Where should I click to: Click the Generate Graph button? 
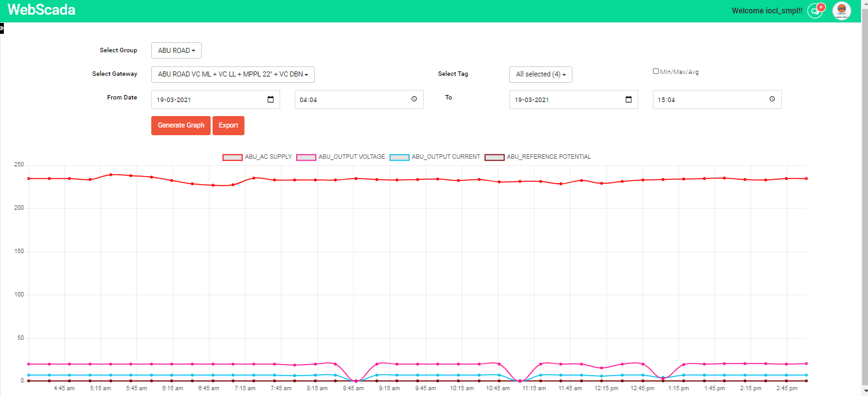click(x=181, y=126)
